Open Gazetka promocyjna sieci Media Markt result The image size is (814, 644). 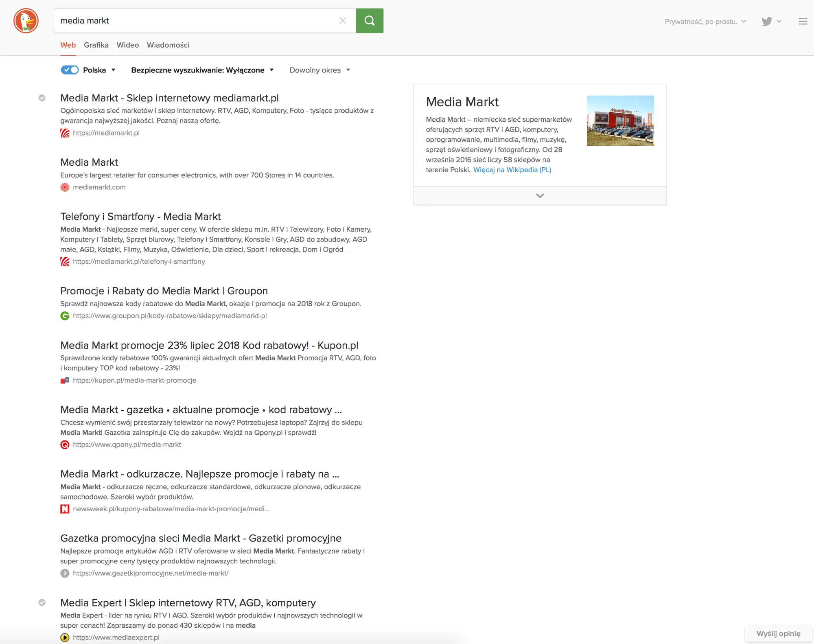pos(201,539)
